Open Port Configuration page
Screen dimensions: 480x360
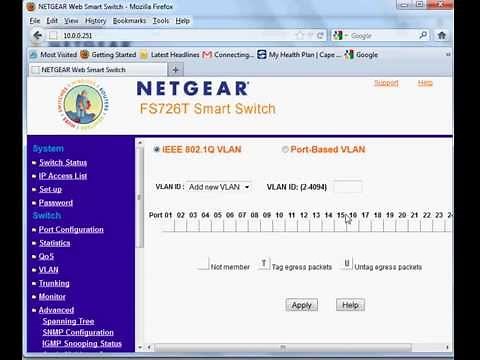click(x=71, y=229)
